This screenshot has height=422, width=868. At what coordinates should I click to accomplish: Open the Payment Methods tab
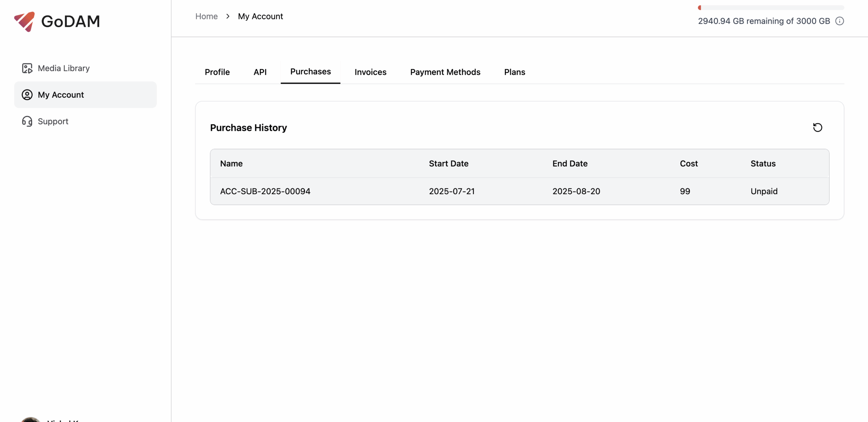tap(445, 72)
